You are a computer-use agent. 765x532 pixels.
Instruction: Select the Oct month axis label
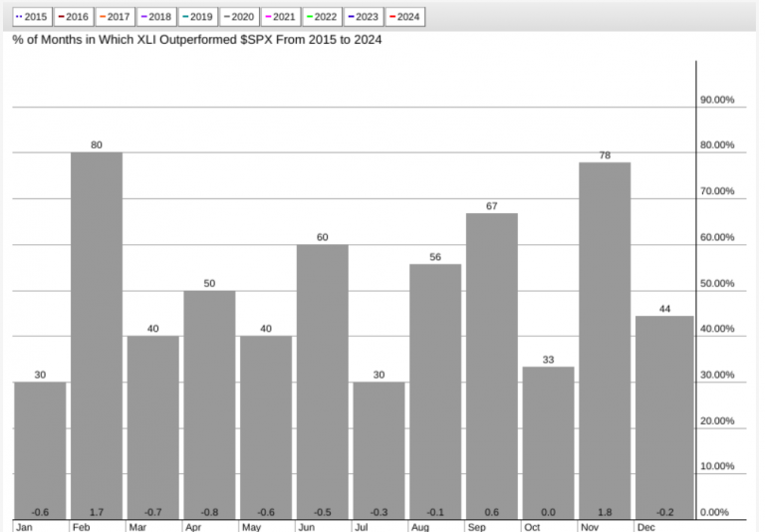532,527
